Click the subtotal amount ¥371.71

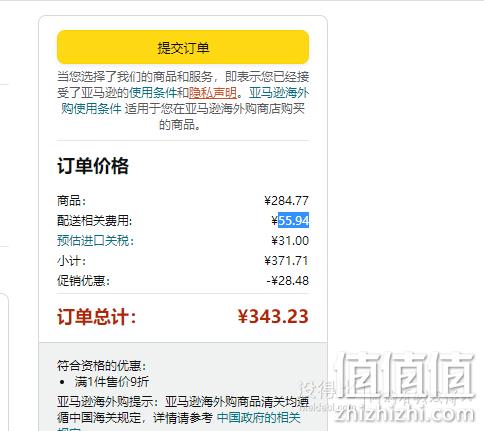click(287, 261)
